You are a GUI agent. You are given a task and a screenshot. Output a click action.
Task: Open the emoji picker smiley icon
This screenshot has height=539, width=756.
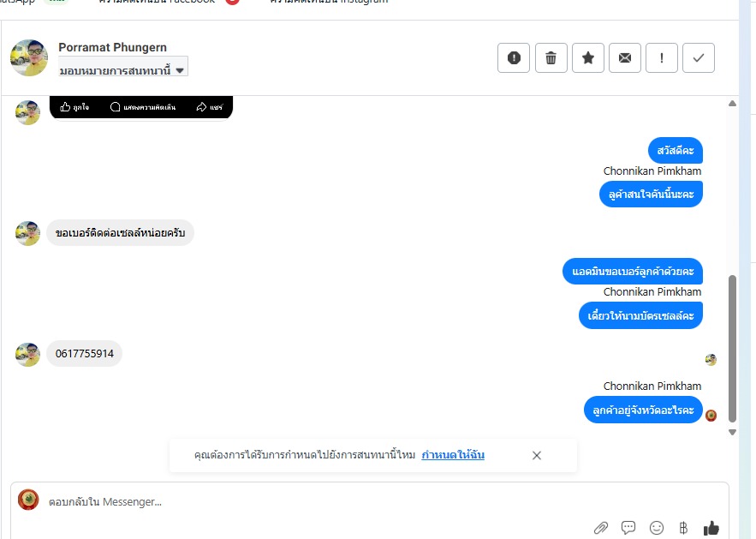656,528
